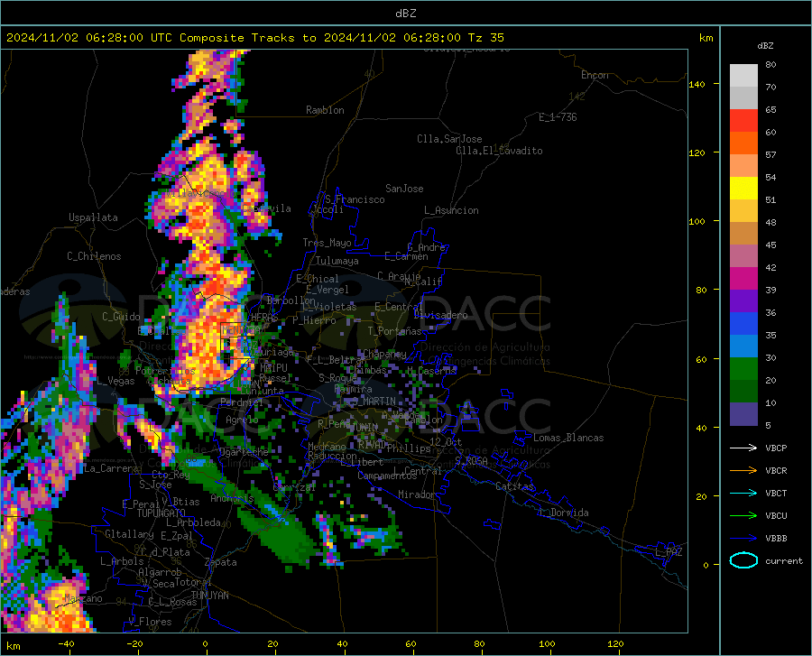Click the Agrelo place label

point(242,420)
